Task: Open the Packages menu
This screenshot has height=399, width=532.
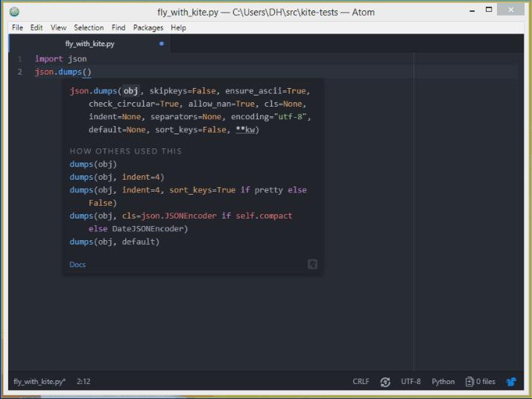Action: point(148,28)
